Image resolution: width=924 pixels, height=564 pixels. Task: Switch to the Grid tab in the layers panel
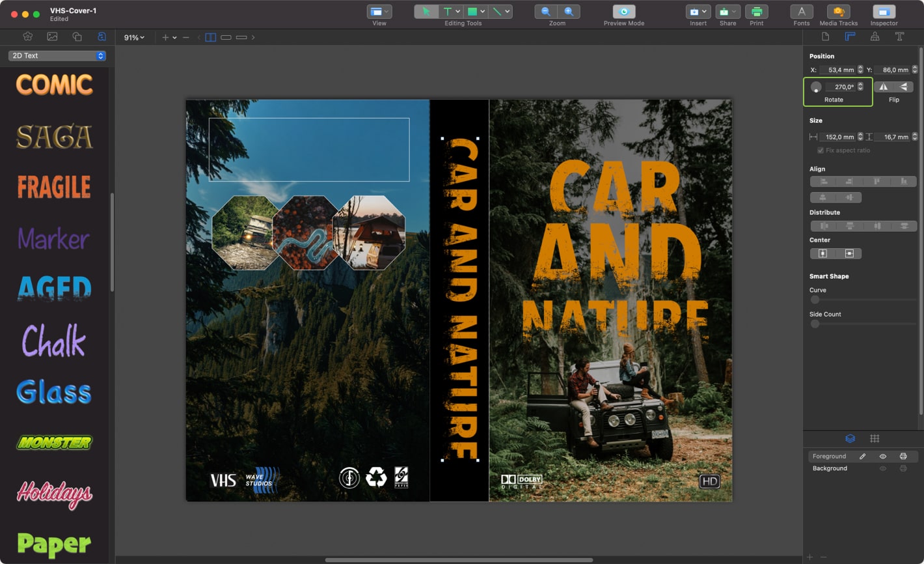(x=875, y=438)
